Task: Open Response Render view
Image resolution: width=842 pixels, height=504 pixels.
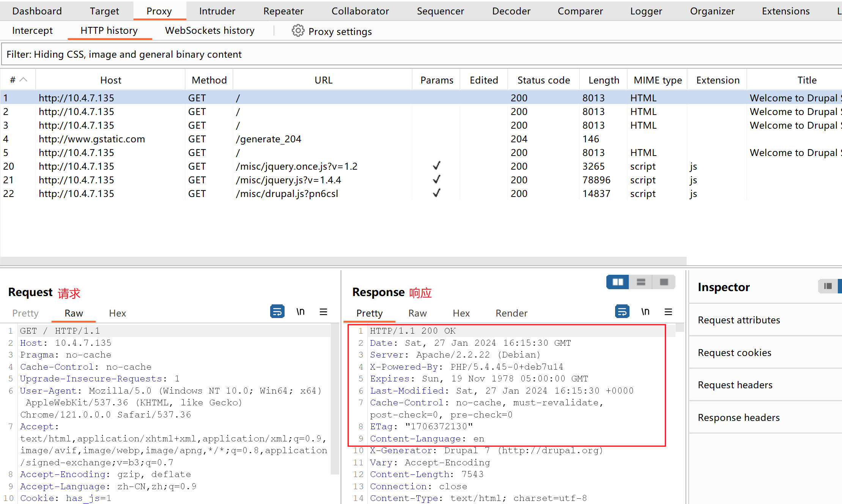Action: pyautogui.click(x=511, y=313)
